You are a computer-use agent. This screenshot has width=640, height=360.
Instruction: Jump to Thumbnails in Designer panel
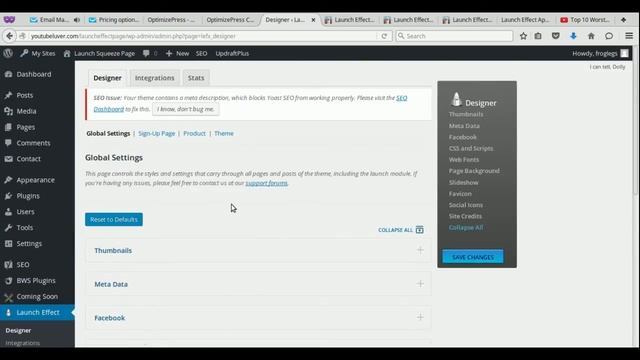pyautogui.click(x=466, y=114)
